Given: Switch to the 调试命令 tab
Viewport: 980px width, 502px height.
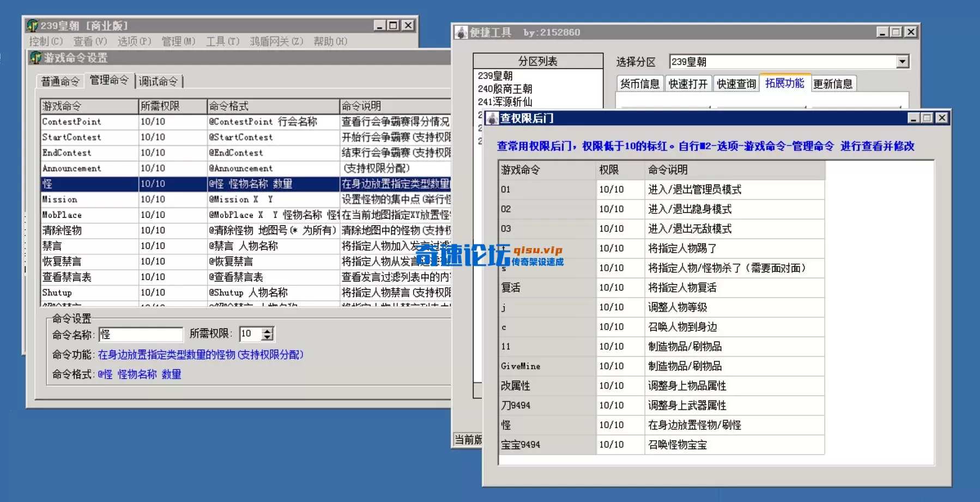Looking at the screenshot, I should pyautogui.click(x=160, y=80).
